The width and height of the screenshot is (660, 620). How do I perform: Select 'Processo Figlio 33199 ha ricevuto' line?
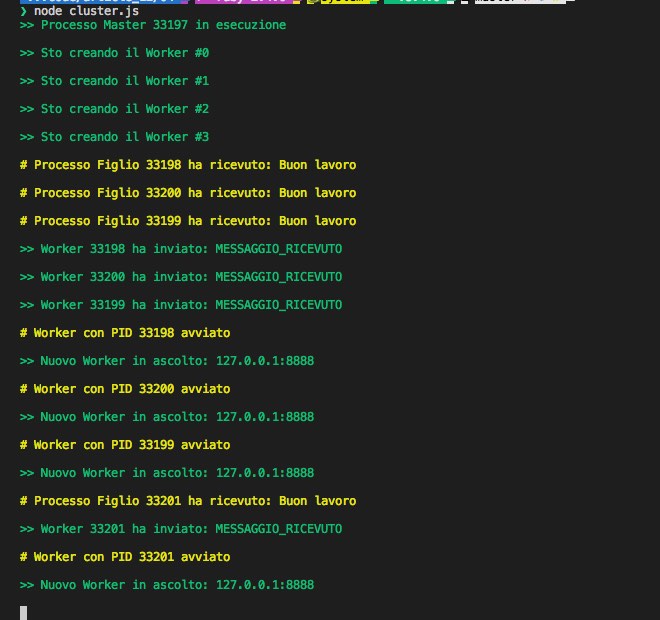coord(187,221)
